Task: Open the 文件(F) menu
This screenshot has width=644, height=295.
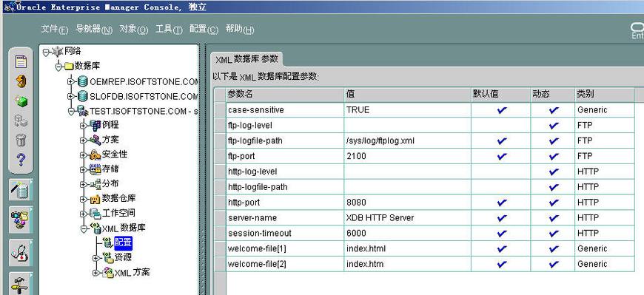Action: click(55, 29)
